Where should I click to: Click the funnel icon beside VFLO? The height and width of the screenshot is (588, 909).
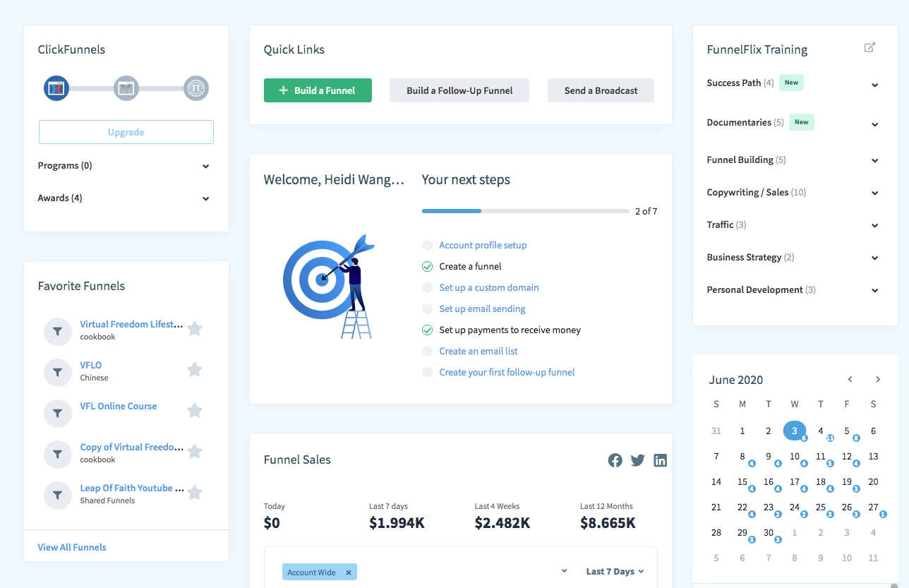coord(58,371)
